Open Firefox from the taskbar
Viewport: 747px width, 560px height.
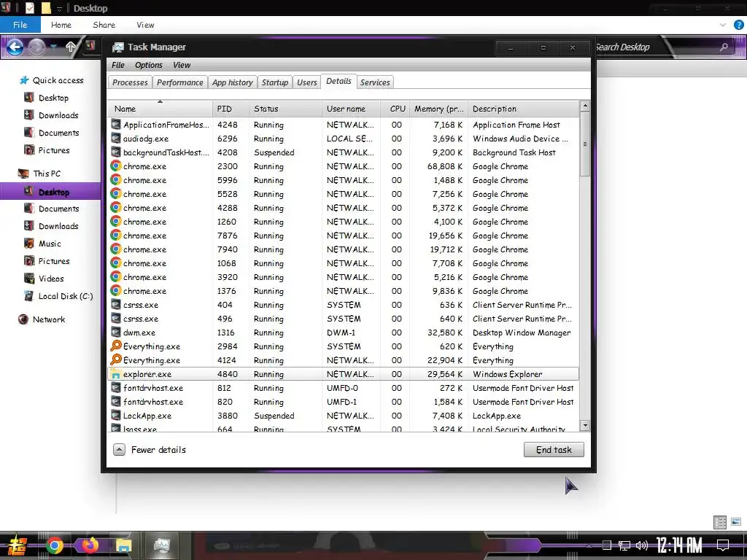89,545
